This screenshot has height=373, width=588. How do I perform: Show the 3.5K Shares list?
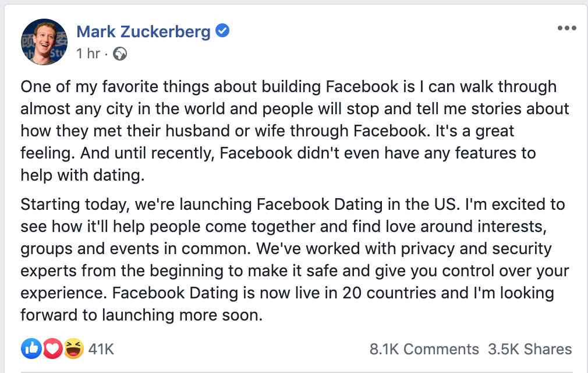coord(530,349)
